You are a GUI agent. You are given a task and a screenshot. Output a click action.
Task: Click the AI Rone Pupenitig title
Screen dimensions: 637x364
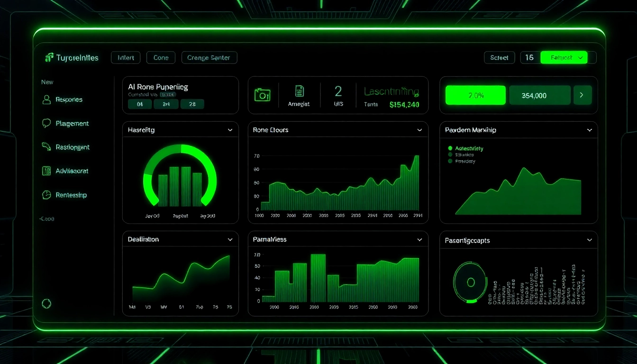click(158, 87)
